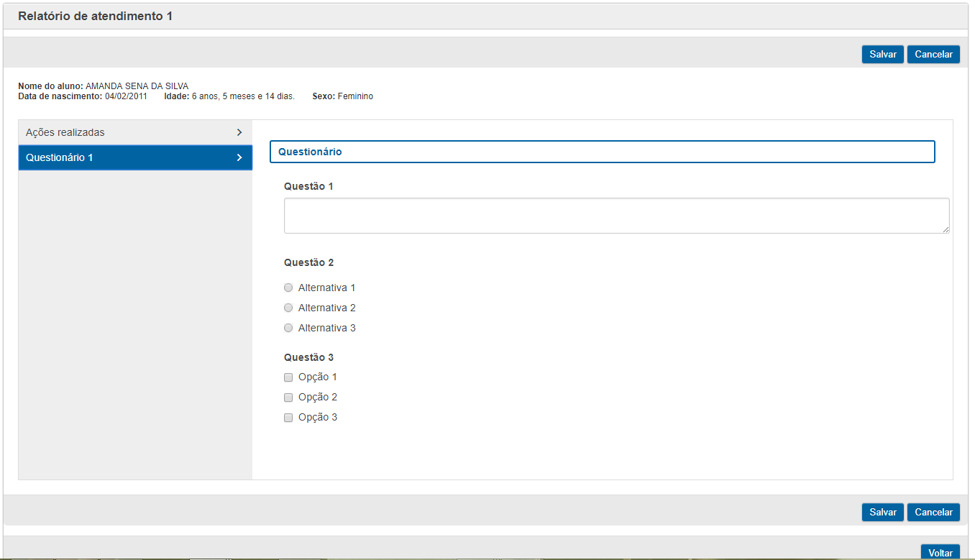The height and width of the screenshot is (560, 975).
Task: Click the Questão 1 label
Action: 308,186
